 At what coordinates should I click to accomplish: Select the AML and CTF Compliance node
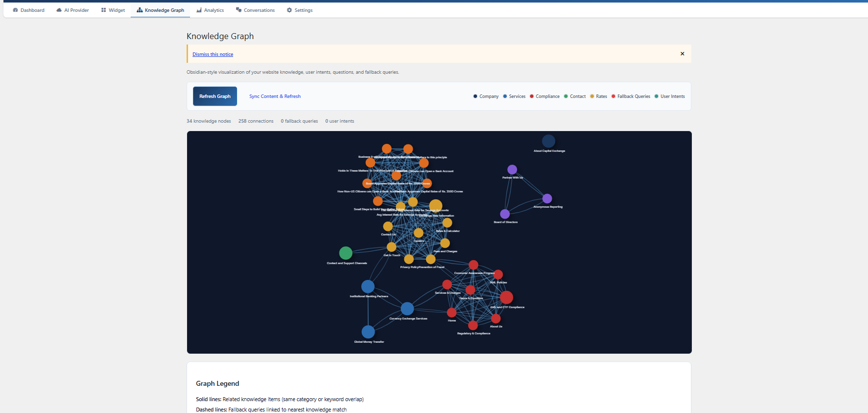tap(506, 297)
